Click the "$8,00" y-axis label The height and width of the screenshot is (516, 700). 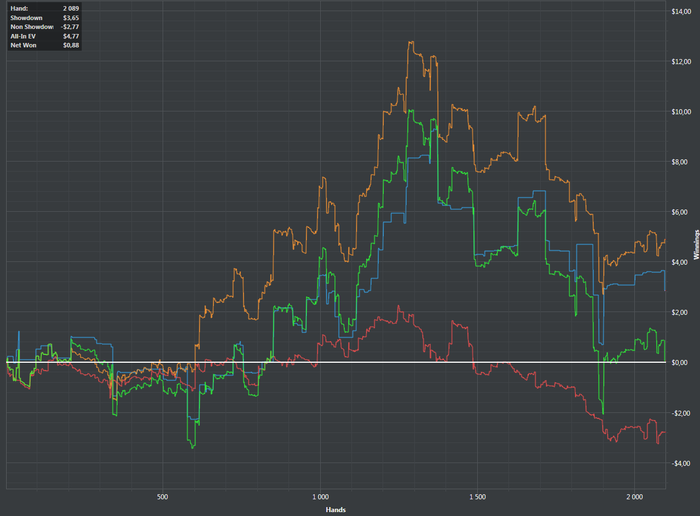click(x=679, y=162)
